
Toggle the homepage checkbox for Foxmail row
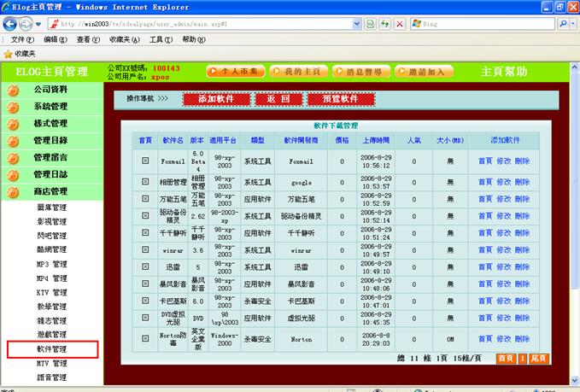pyautogui.click(x=144, y=161)
